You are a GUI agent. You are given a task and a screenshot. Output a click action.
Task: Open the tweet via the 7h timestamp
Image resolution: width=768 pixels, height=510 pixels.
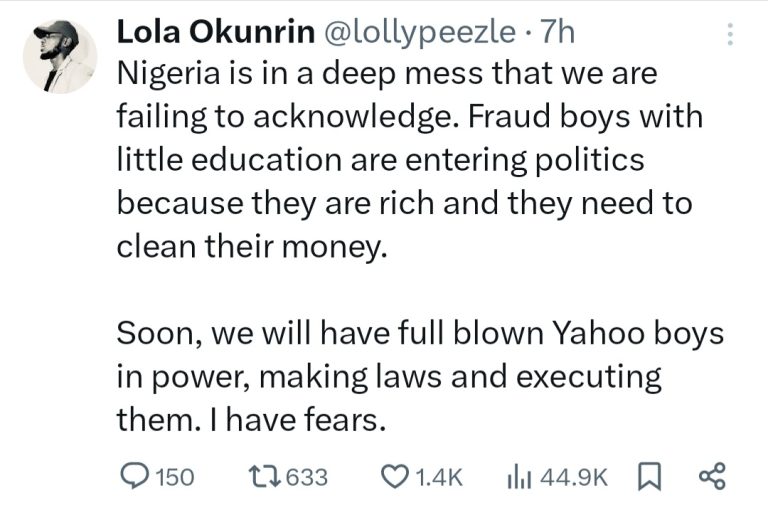557,32
